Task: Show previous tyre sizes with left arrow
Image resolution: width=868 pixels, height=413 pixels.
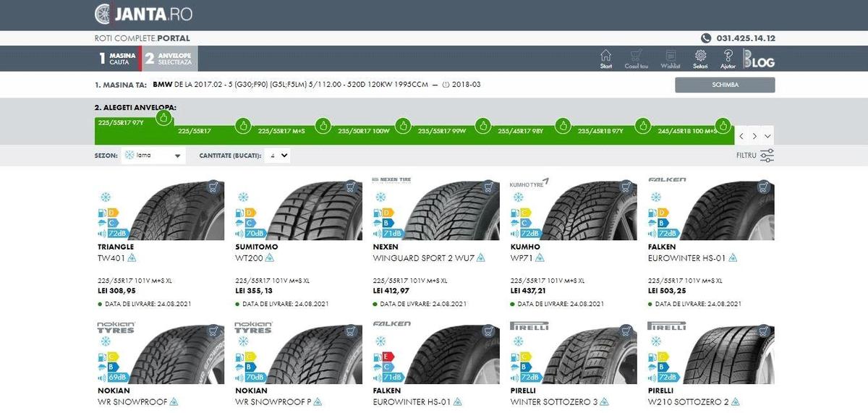Action: click(x=741, y=136)
